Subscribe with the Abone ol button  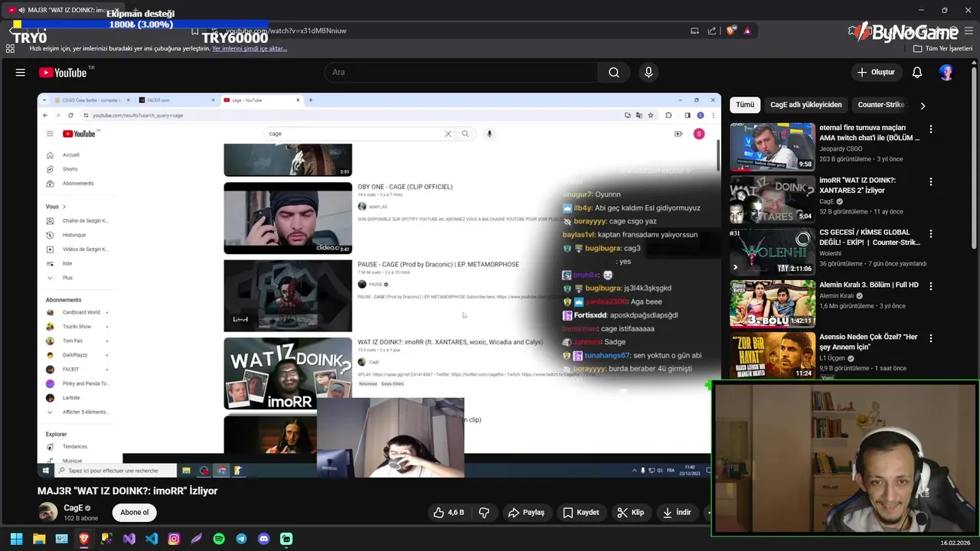point(135,513)
